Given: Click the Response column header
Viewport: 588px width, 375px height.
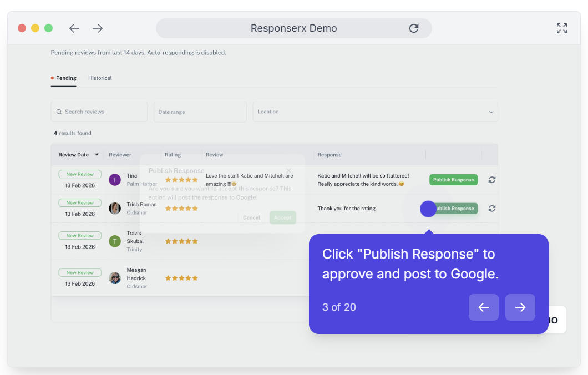Looking at the screenshot, I should click(330, 155).
